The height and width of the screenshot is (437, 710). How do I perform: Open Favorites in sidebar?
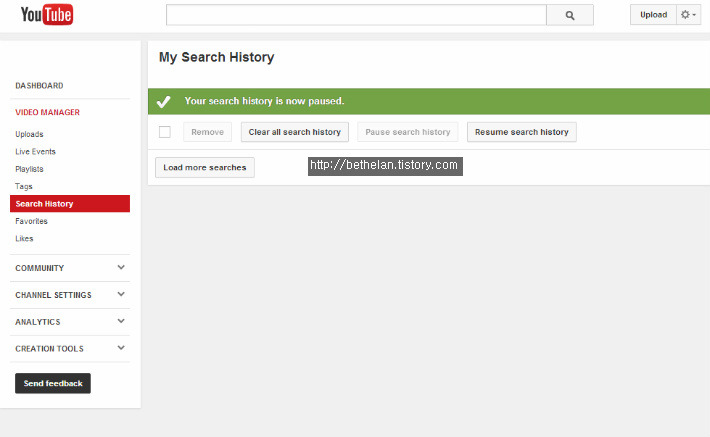coord(31,221)
